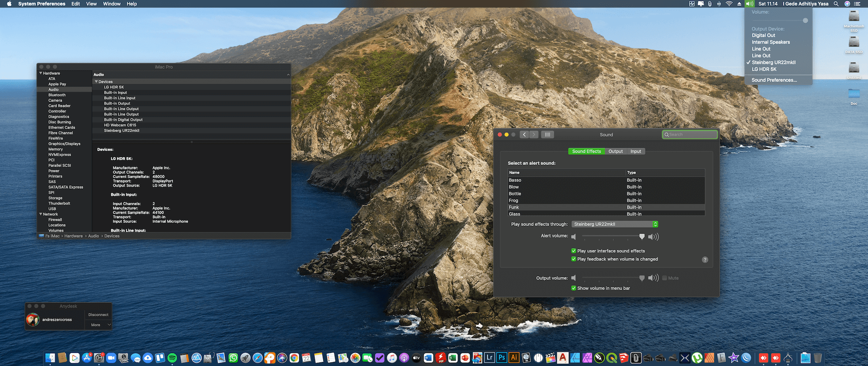The height and width of the screenshot is (366, 868).
Task: Open Podcasts in the Dock
Action: click(404, 358)
